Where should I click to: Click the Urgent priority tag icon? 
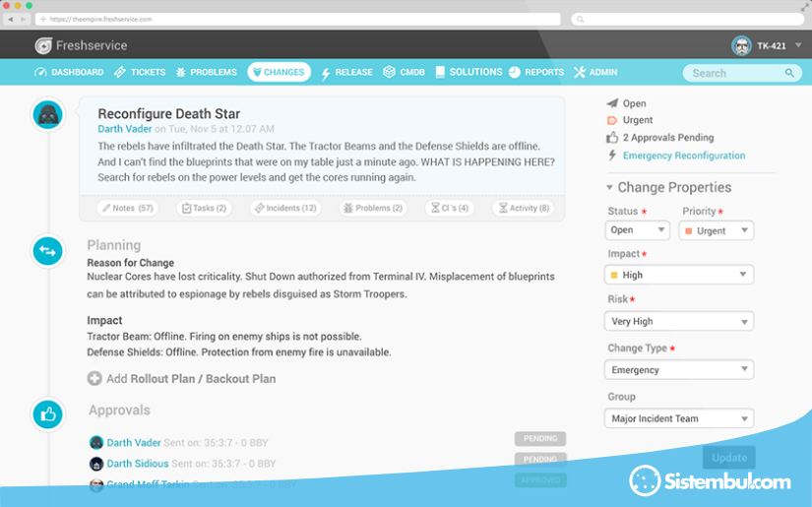pyautogui.click(x=612, y=120)
